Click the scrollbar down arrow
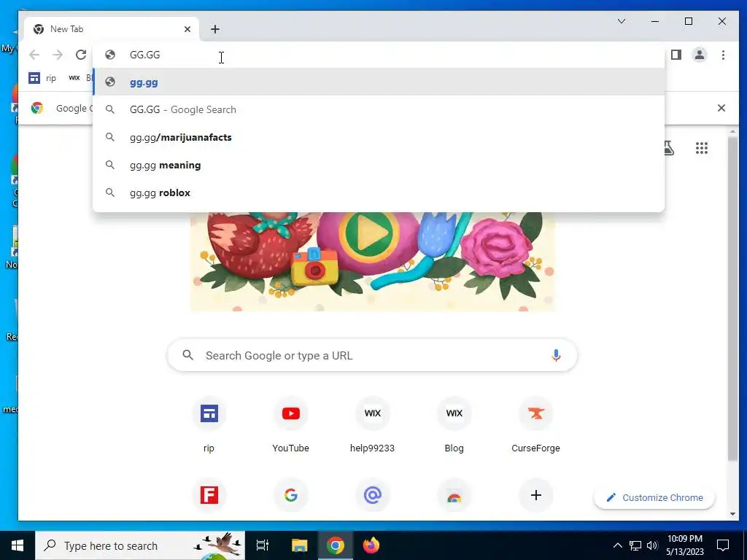Viewport: 747px width, 560px height. [732, 514]
